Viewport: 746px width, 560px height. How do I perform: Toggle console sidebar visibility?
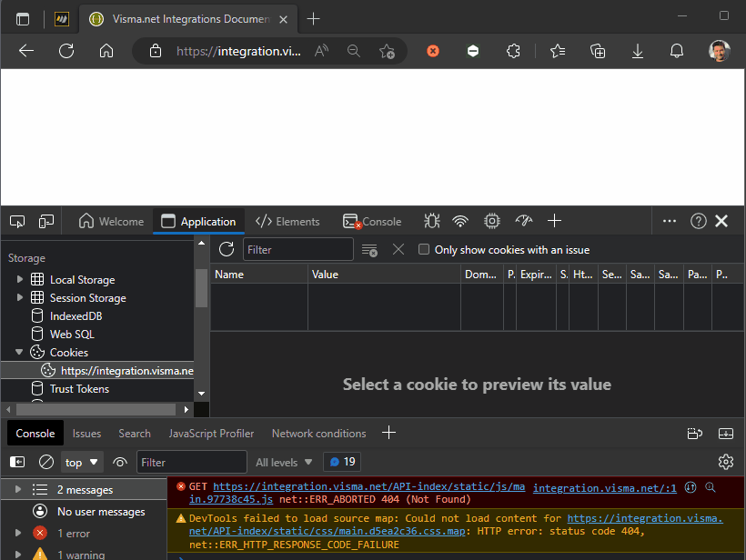(17, 462)
